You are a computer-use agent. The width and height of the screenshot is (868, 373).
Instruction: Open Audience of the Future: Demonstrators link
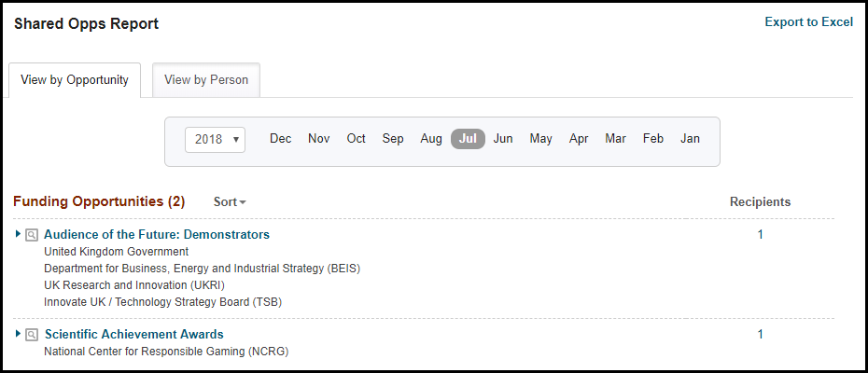(x=157, y=235)
